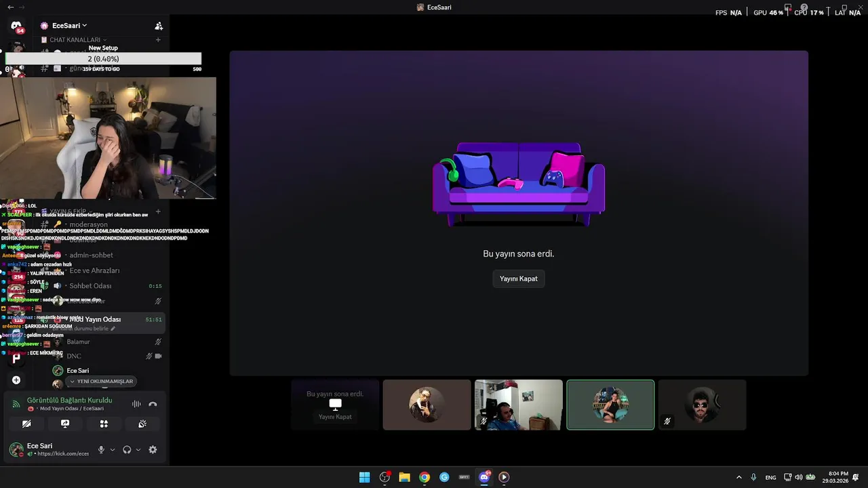Open soundboard icon in voice panel
Viewport: 868px width, 488px height.
[142, 424]
